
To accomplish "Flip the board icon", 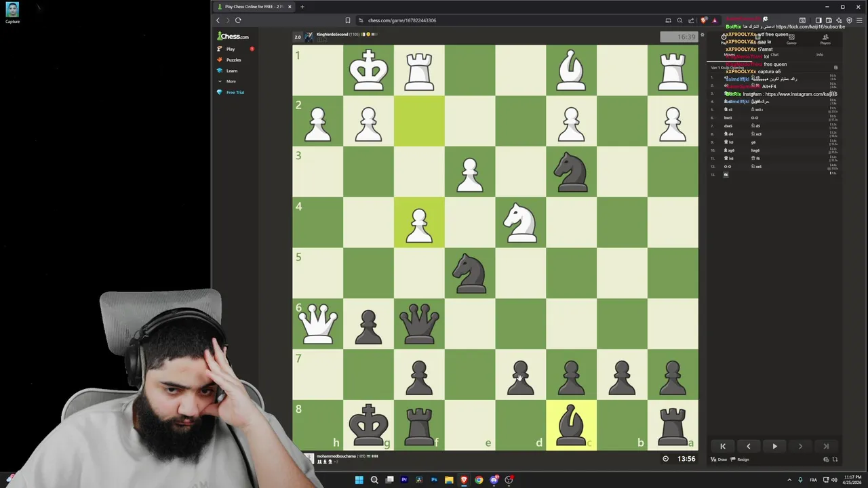I will click(x=835, y=460).
